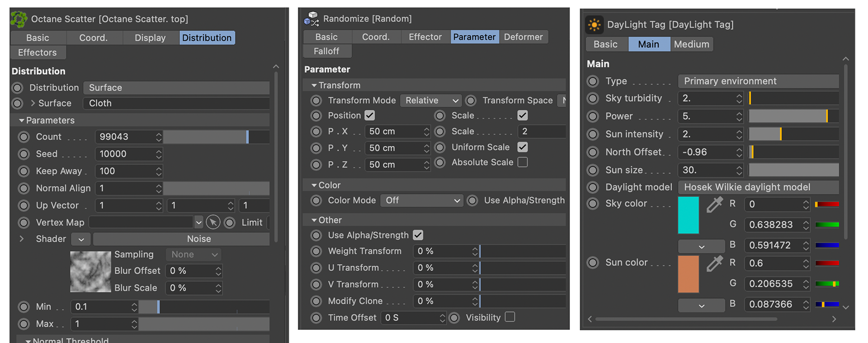Uncheck the Uniform Scale checkbox

(x=523, y=147)
